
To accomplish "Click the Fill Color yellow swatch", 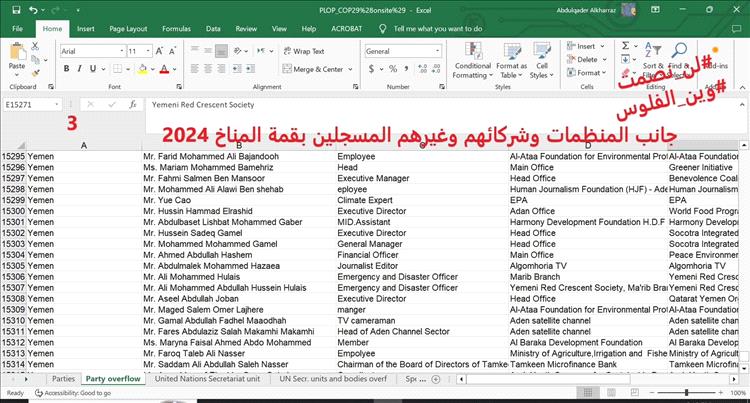I will coord(143,69).
